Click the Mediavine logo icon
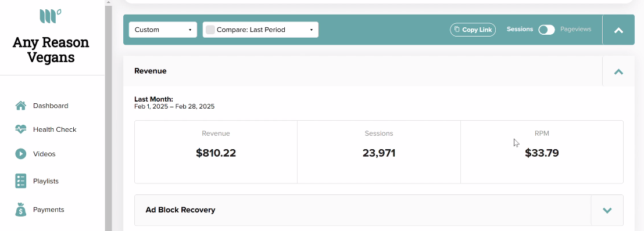The width and height of the screenshot is (644, 231). (x=51, y=16)
